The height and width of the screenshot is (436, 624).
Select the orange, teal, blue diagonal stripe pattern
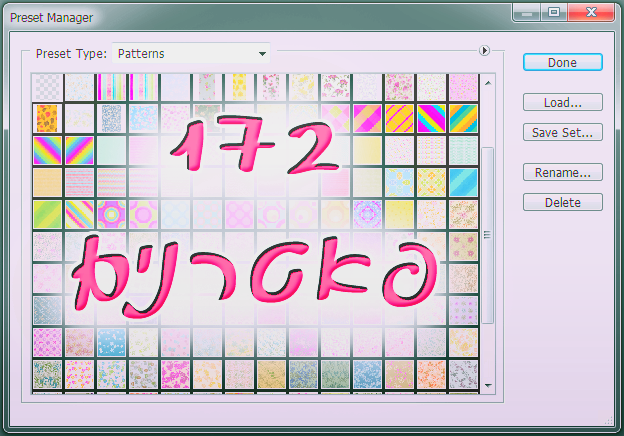point(463,119)
